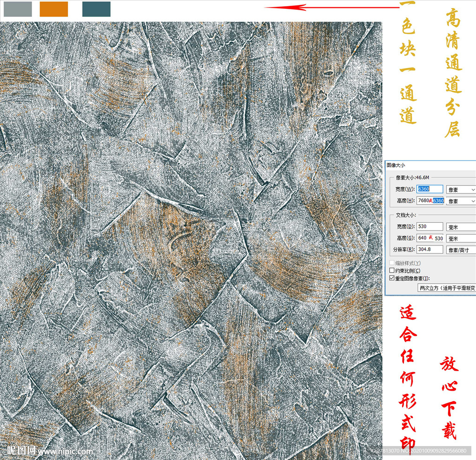Screen dimensions: 476x460
Task: Select the dark teal color block
Action: point(96,9)
